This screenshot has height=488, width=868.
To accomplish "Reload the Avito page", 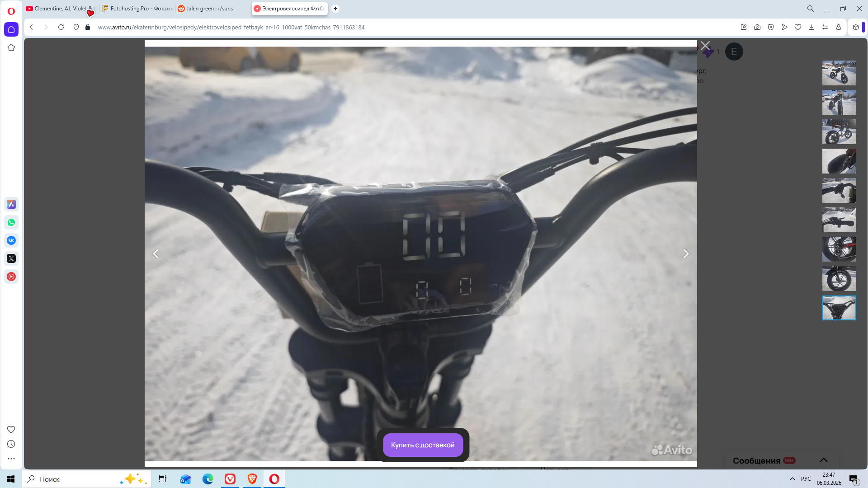I will (x=61, y=27).
